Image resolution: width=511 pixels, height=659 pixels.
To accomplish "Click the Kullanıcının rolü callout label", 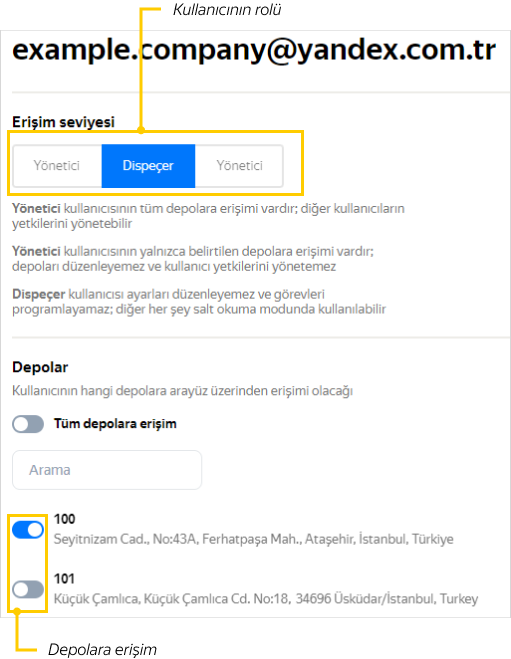I will (227, 10).
